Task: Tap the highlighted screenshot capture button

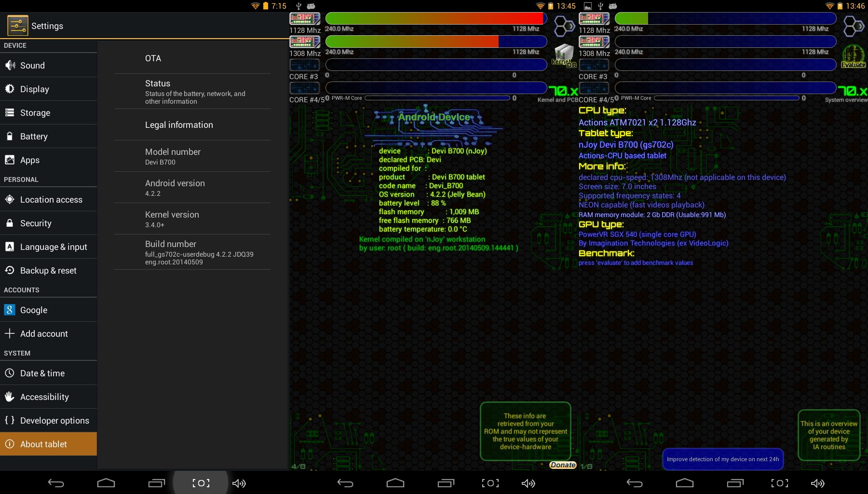Action: pos(201,483)
